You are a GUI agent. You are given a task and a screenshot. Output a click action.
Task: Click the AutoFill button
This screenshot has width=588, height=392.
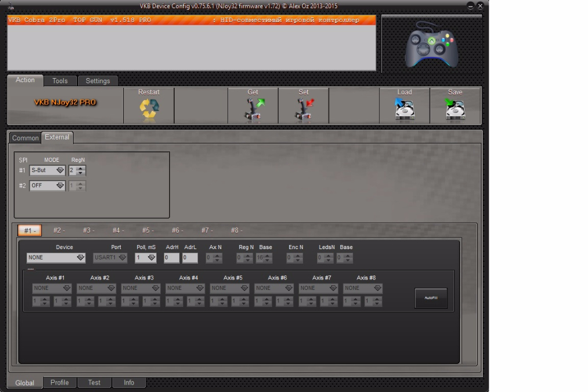click(x=431, y=298)
